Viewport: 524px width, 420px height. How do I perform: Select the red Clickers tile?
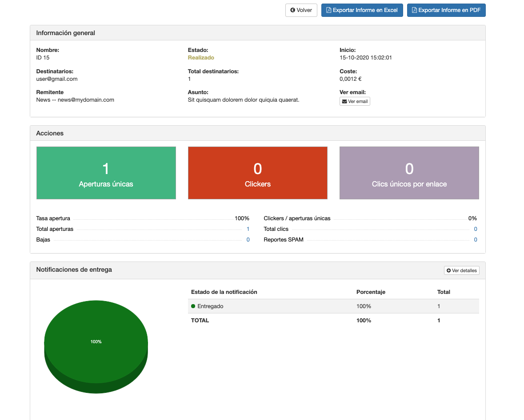257,173
